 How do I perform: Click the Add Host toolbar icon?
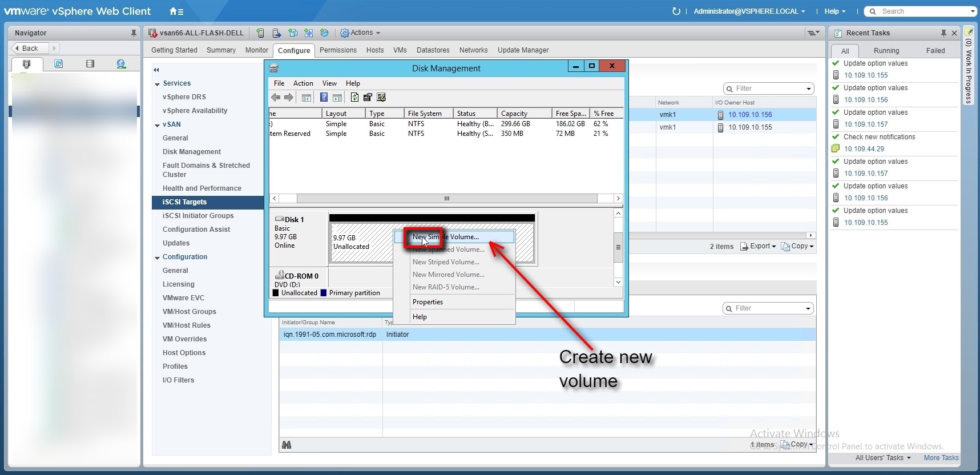[260, 33]
